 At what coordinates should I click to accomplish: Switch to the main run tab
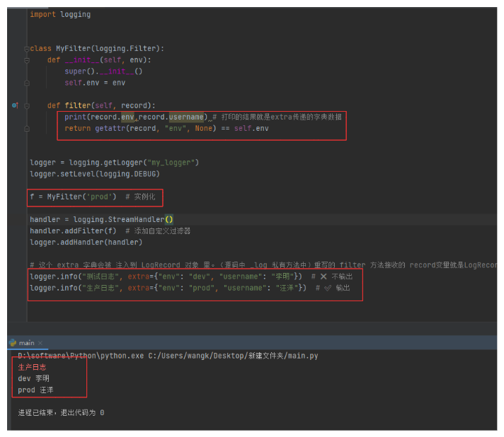pos(27,343)
